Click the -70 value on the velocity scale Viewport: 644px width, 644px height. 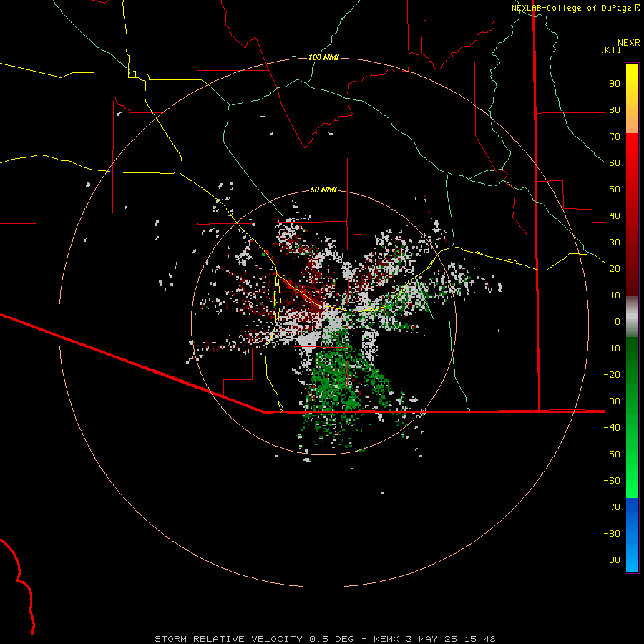[612, 507]
